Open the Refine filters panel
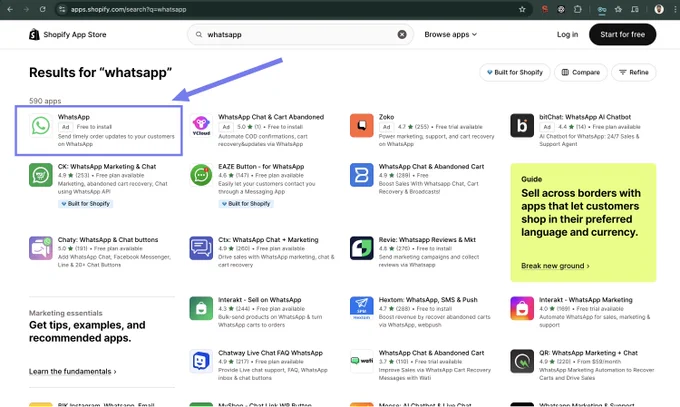 tap(634, 72)
